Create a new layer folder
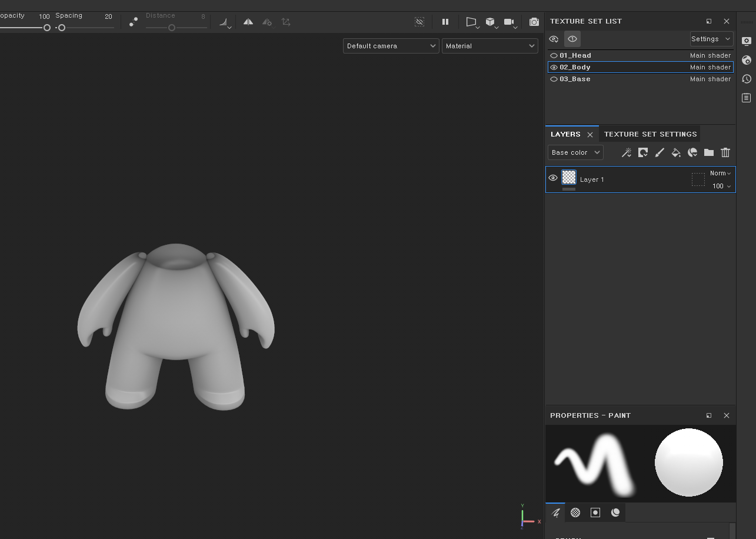The image size is (756, 539). 709,152
